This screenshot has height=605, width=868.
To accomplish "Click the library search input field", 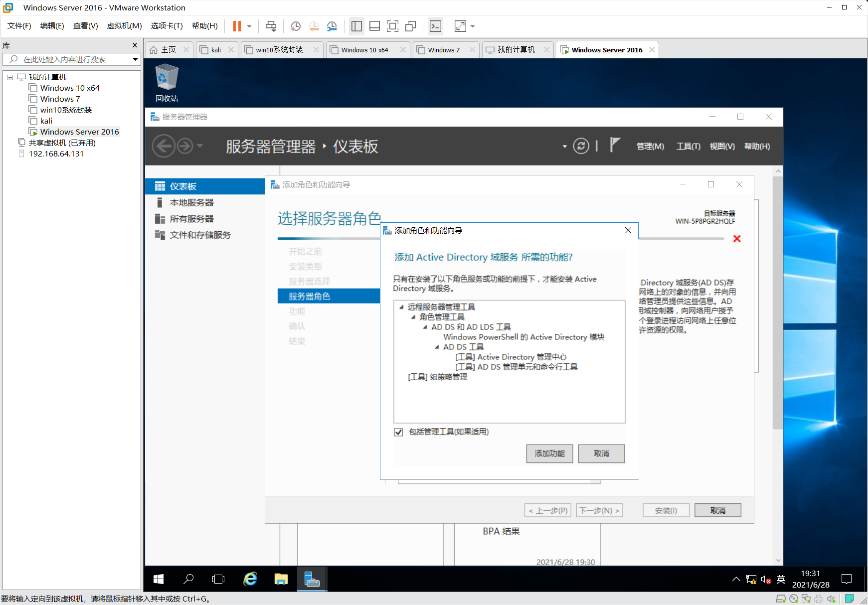I will point(67,59).
